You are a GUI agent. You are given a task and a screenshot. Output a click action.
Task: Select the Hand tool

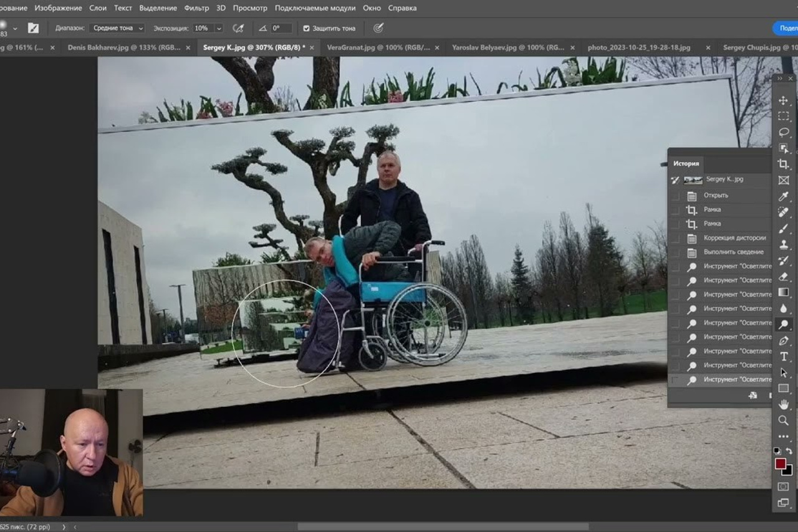point(784,404)
